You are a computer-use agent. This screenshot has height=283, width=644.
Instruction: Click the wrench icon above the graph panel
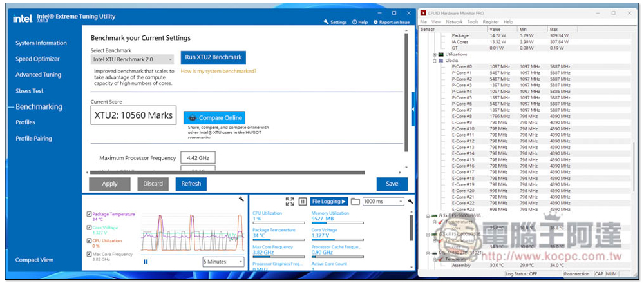[240, 200]
